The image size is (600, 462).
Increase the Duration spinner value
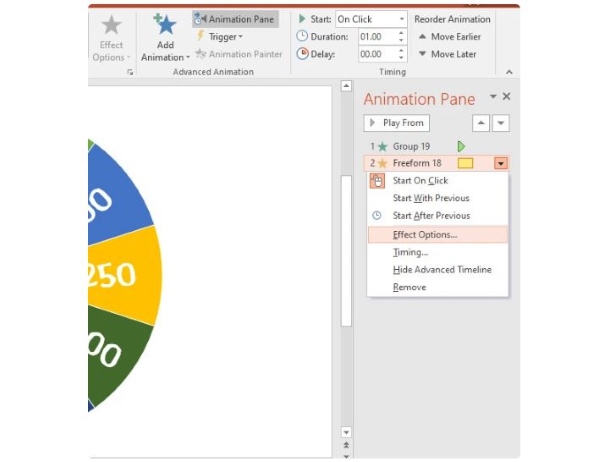coord(402,33)
